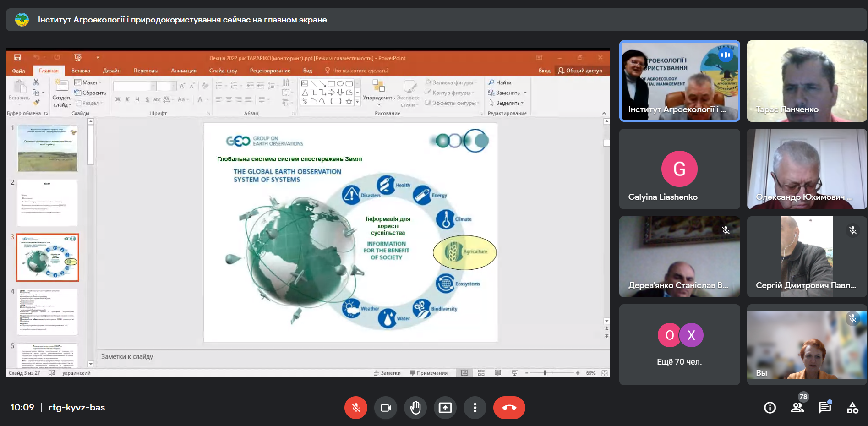The image size is (868, 426).
Task: Open Заливка фигуры fill options
Action: coord(451,82)
